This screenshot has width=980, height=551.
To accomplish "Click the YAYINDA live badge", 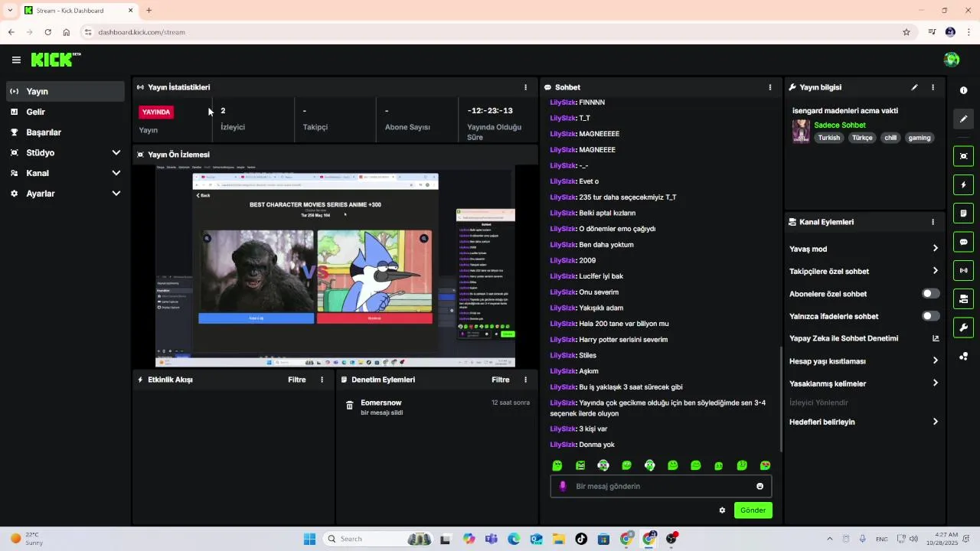I will [x=156, y=112].
